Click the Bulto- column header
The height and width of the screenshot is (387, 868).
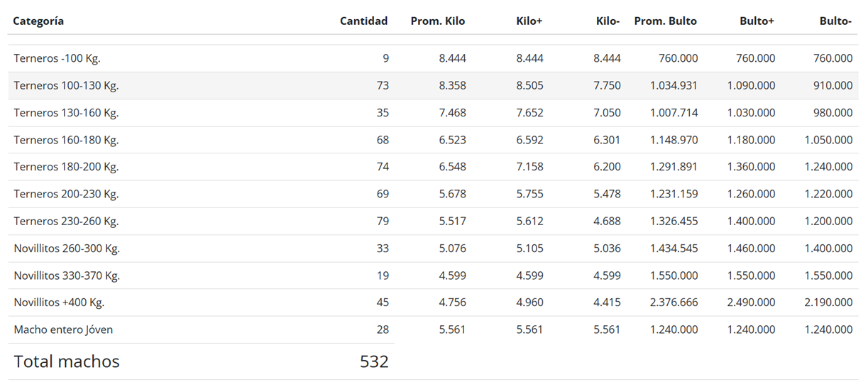tap(835, 21)
